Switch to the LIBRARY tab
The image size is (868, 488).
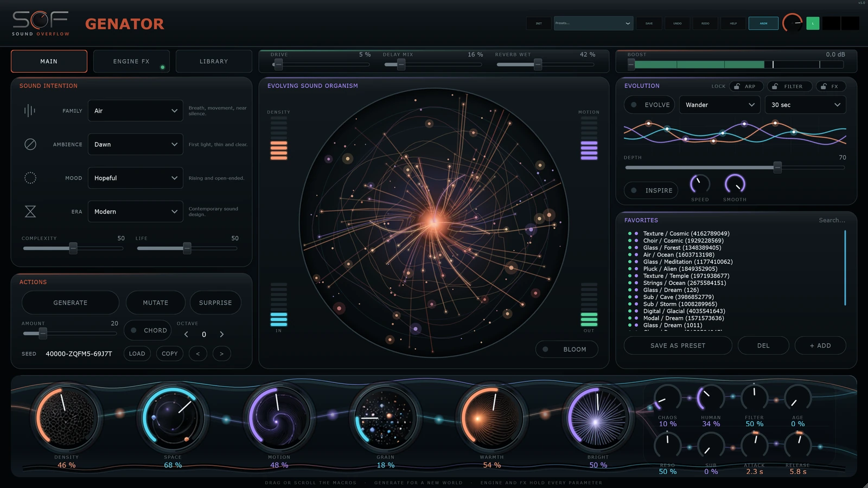pyautogui.click(x=214, y=61)
